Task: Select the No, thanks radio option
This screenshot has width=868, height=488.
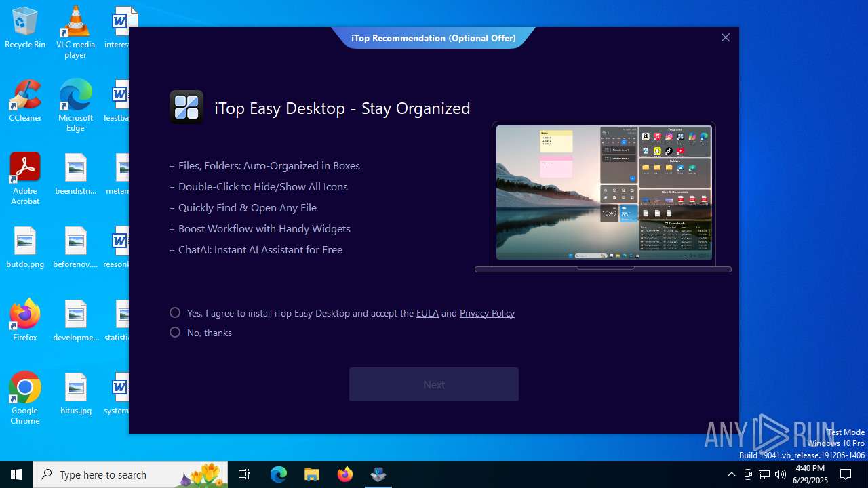Action: pyautogui.click(x=175, y=332)
